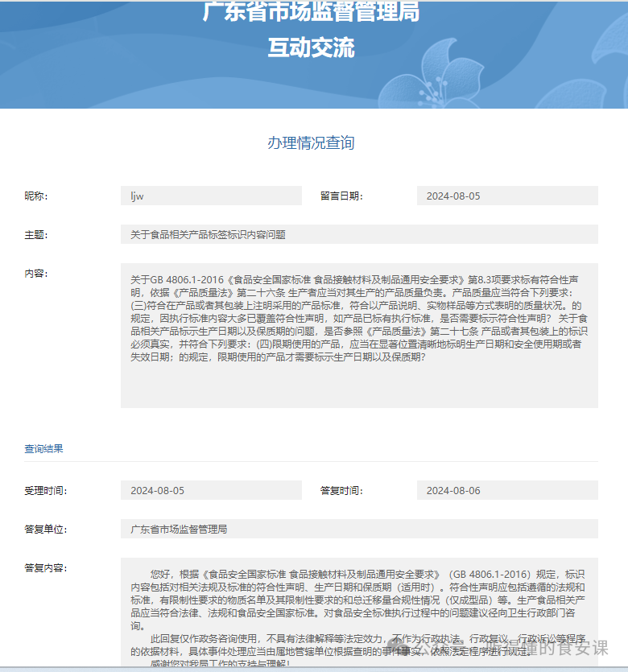Click the 内容: label
This screenshot has width=628, height=672.
36,273
